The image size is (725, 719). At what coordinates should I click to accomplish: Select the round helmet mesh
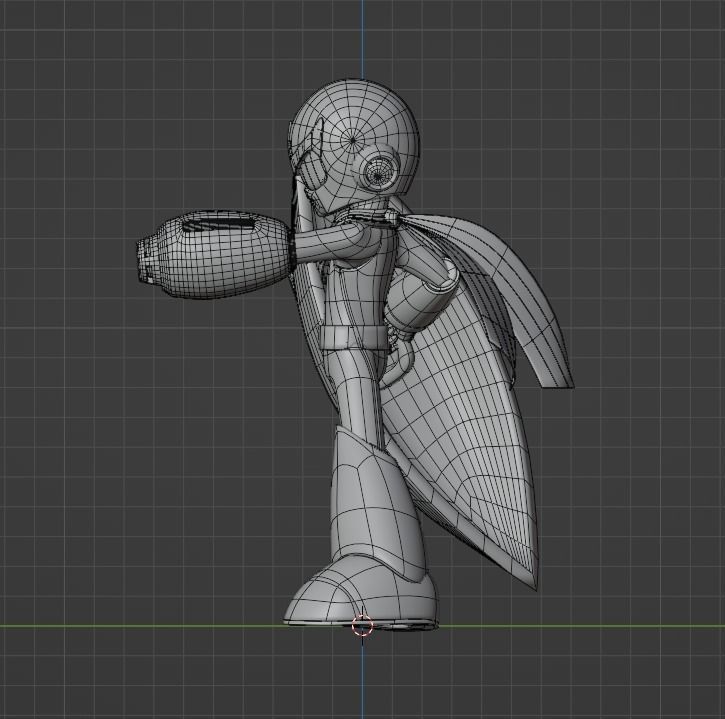coord(354,146)
